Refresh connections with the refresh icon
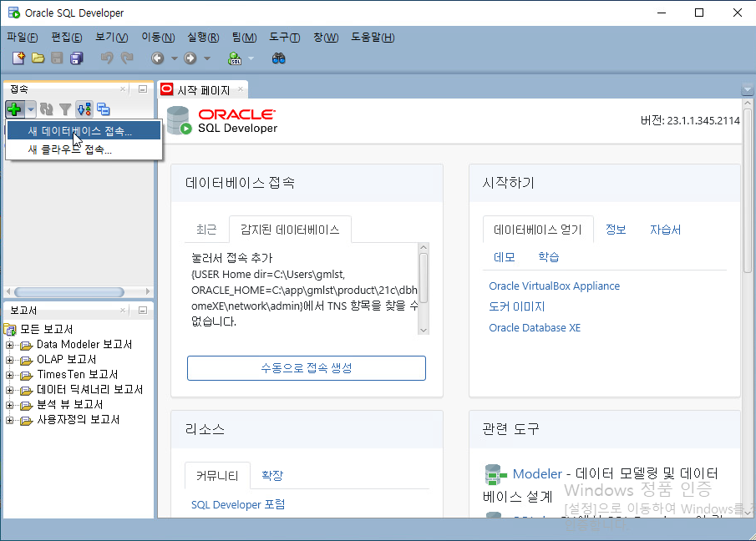 tap(46, 109)
